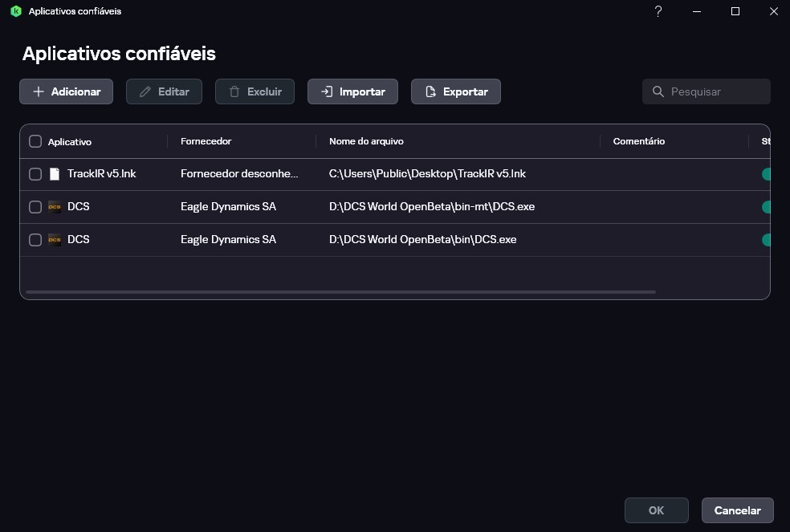Click the Kaspersky logo in the title bar
Screen dimensions: 790x532
point(15,11)
